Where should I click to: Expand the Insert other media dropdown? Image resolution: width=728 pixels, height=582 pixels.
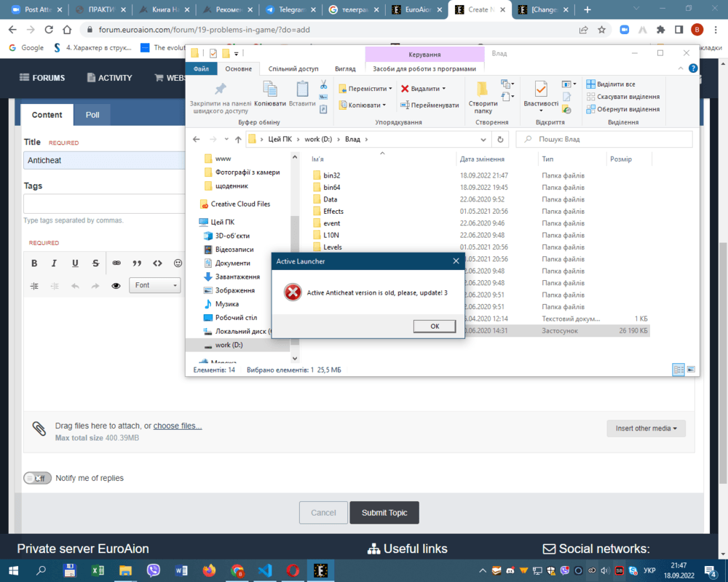point(646,428)
